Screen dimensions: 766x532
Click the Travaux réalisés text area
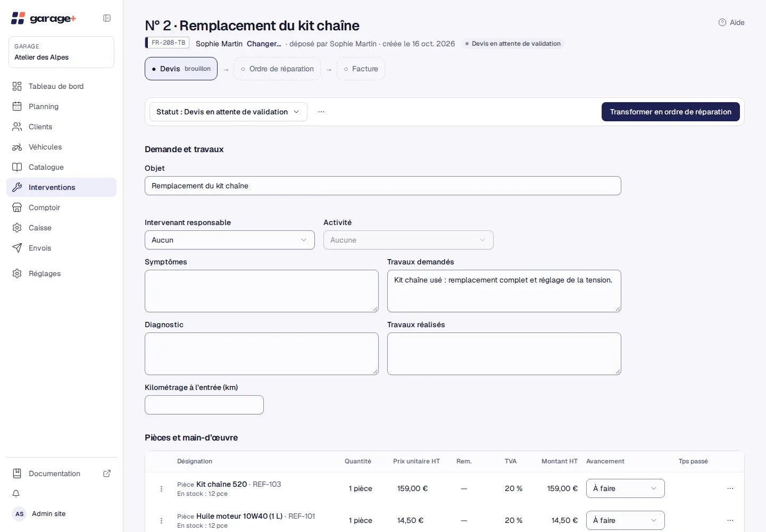click(x=504, y=354)
